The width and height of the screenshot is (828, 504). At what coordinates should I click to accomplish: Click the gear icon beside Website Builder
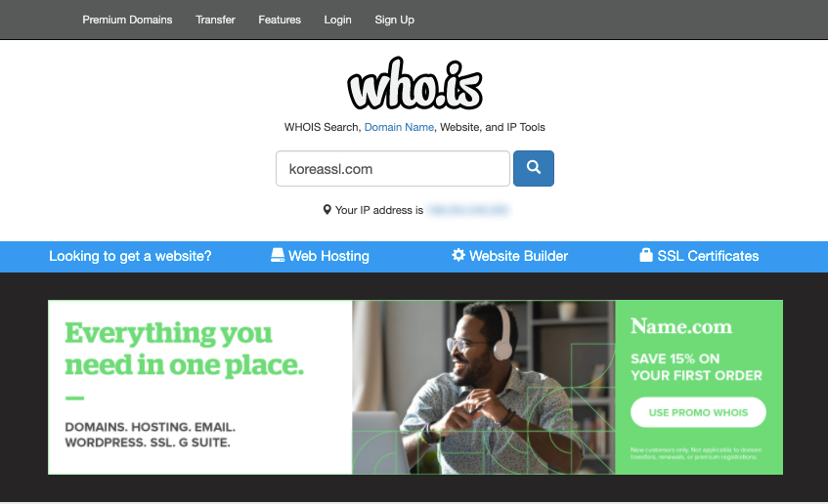[x=458, y=256]
